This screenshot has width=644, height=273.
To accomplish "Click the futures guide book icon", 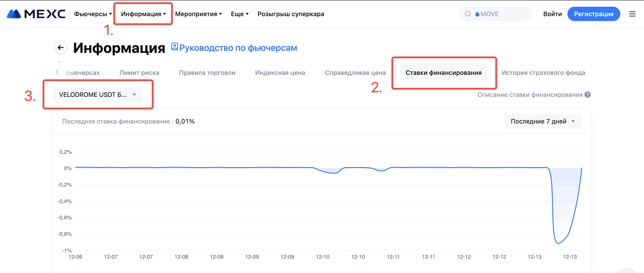I will [174, 47].
